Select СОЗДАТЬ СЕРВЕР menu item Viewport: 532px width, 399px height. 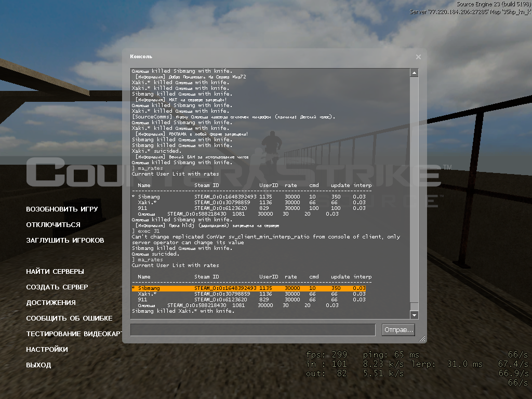click(57, 287)
